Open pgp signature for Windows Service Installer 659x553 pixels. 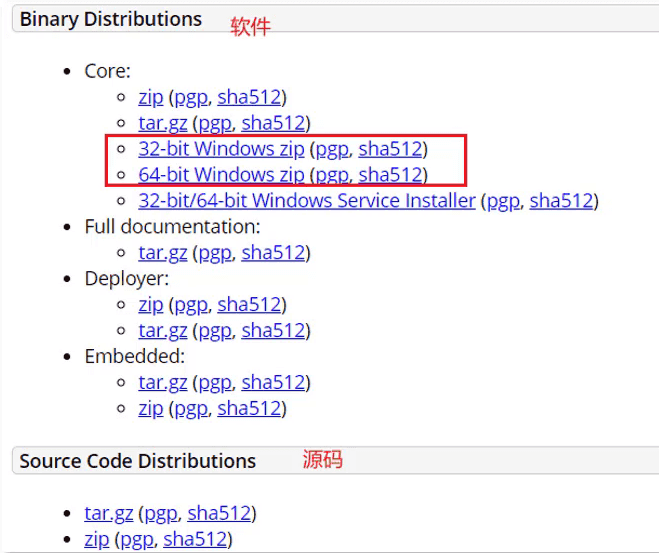click(x=503, y=202)
